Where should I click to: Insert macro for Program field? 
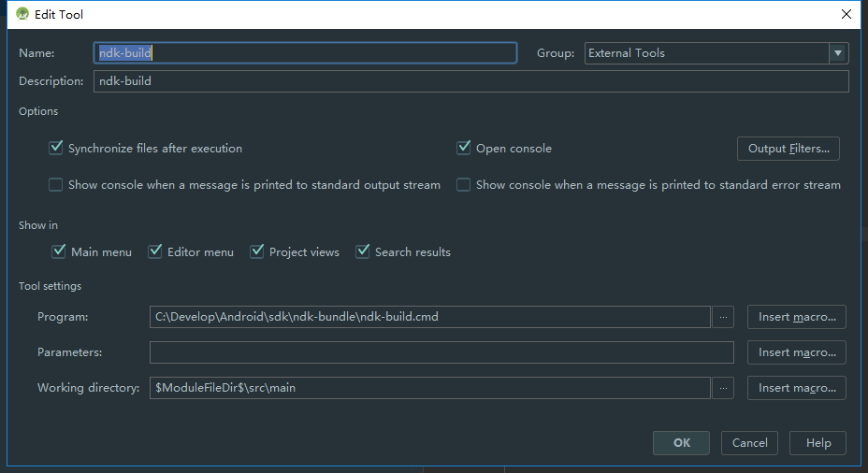[x=797, y=317]
